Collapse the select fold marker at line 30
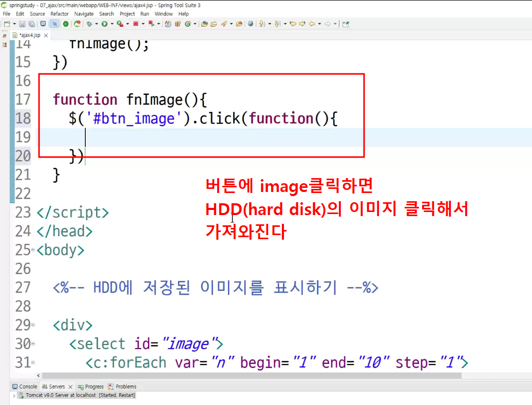532x405 pixels. 33,344
